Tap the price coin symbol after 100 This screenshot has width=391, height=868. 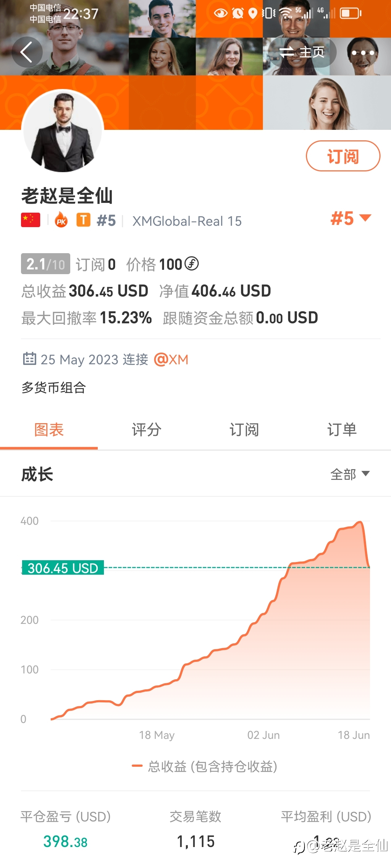192,264
